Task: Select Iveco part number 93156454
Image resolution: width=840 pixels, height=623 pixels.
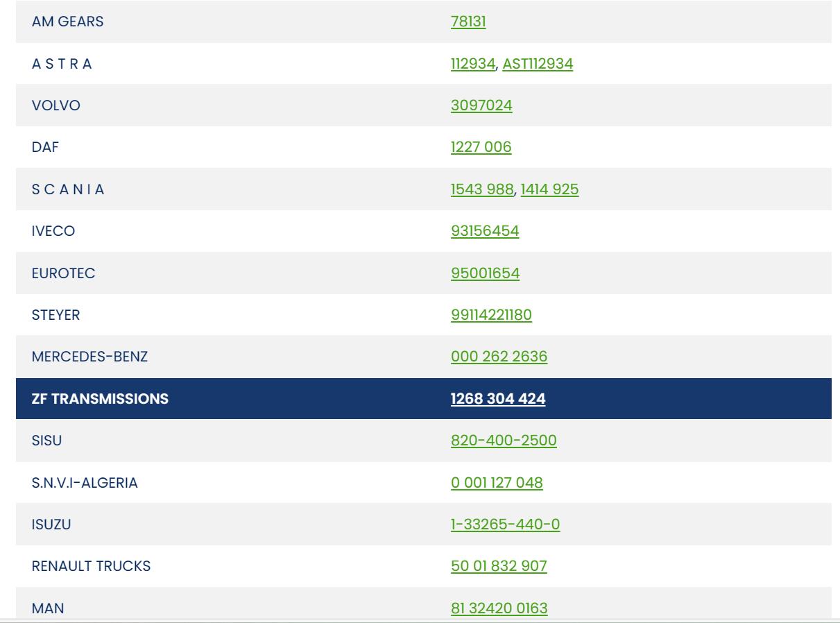Action: point(485,231)
